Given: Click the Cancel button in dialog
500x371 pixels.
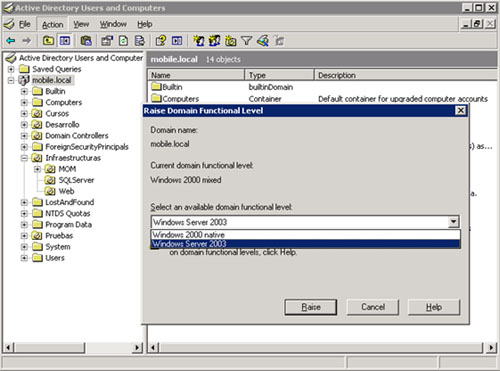Looking at the screenshot, I should click(x=373, y=307).
